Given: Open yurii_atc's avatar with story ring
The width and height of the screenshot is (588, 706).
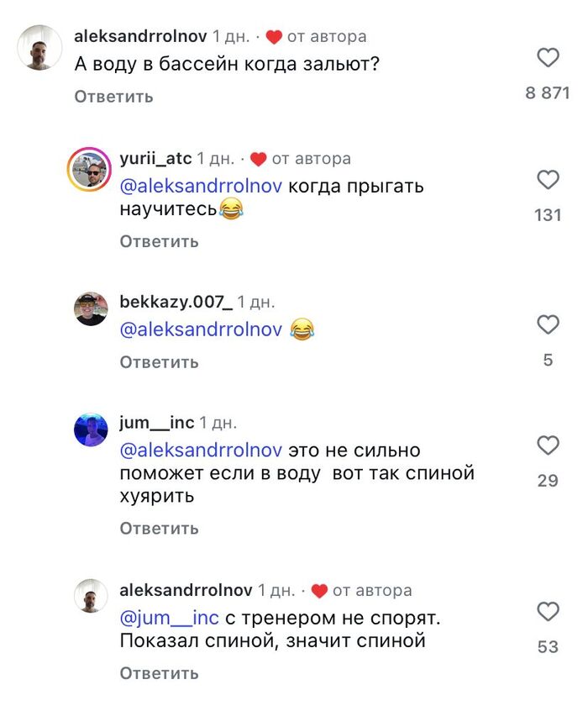Looking at the screenshot, I should pos(88,170).
